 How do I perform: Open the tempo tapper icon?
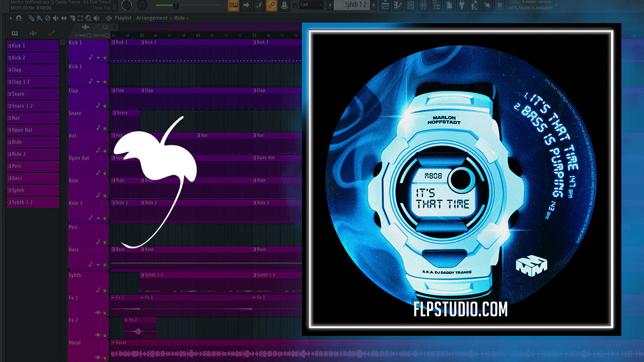tap(475, 6)
